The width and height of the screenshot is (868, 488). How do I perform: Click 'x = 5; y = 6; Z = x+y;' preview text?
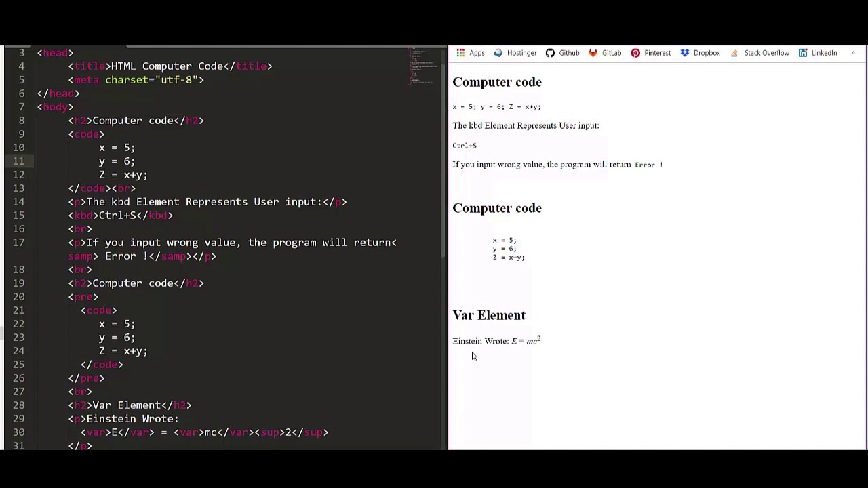[496, 107]
